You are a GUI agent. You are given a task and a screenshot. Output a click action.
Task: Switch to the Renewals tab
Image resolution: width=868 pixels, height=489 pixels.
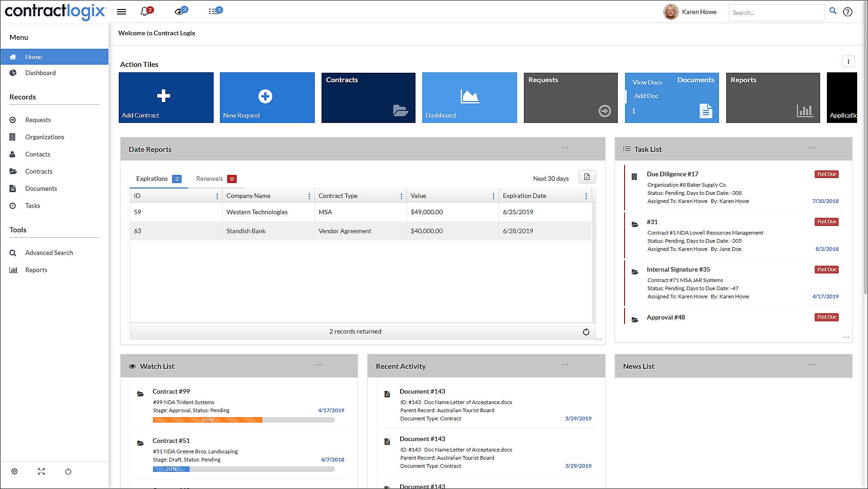209,179
